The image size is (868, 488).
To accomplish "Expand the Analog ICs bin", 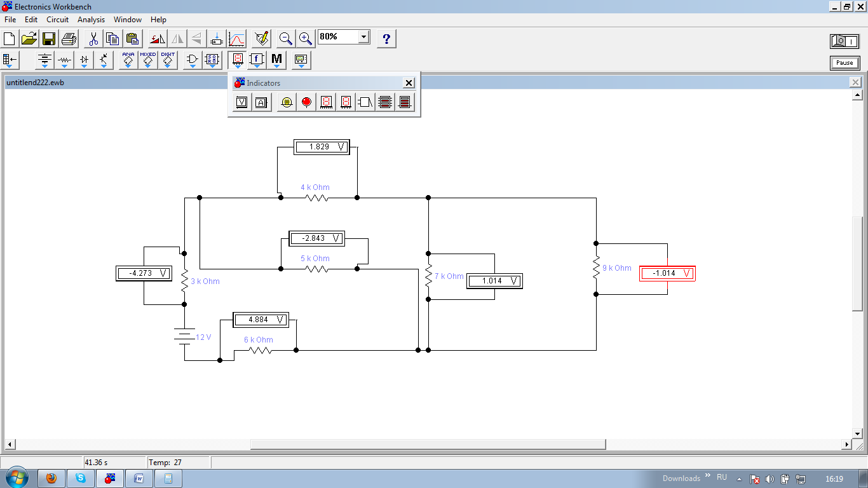I will pyautogui.click(x=128, y=60).
